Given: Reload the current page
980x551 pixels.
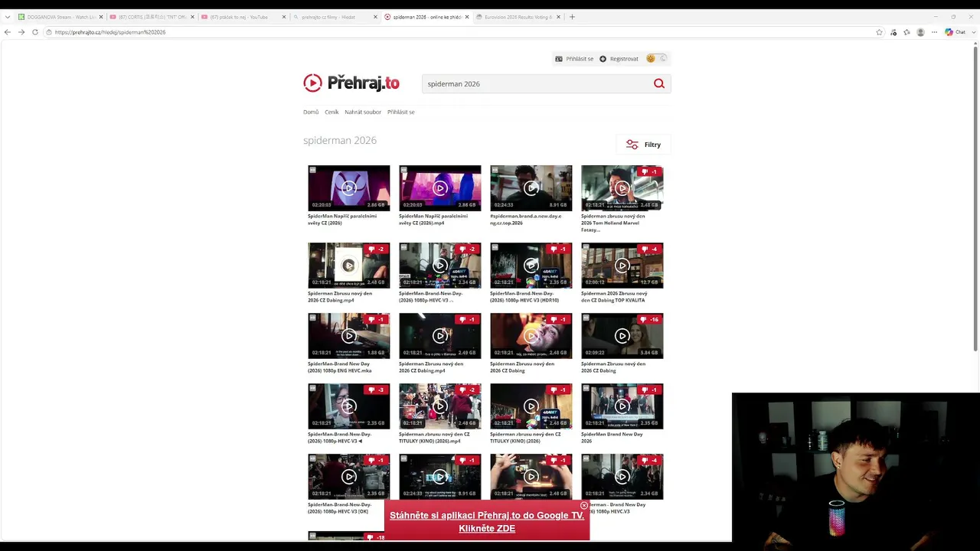Looking at the screenshot, I should (35, 32).
